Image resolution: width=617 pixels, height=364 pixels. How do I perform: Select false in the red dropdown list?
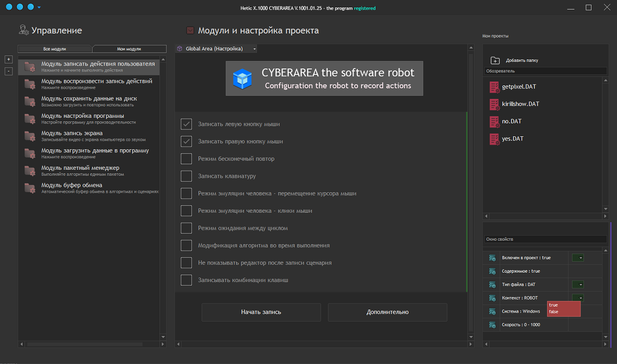coord(553,312)
